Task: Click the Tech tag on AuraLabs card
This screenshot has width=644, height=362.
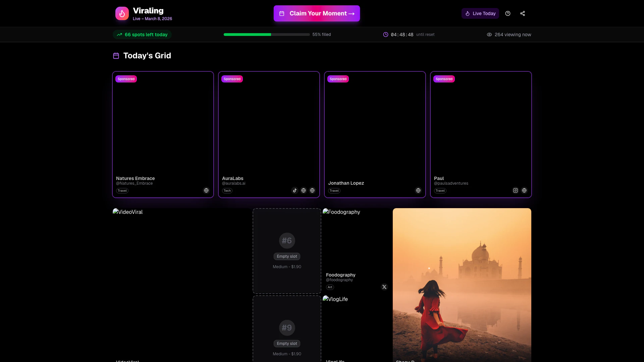Action: click(227, 191)
